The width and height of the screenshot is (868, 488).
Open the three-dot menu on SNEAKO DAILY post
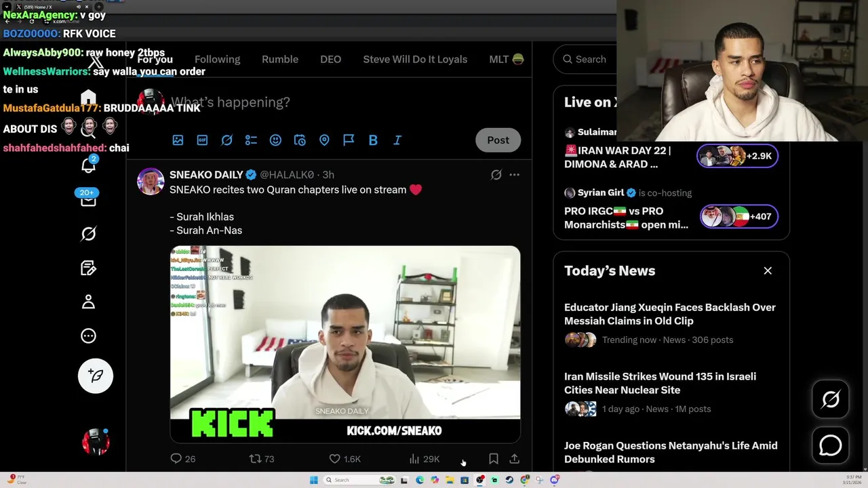tap(515, 175)
